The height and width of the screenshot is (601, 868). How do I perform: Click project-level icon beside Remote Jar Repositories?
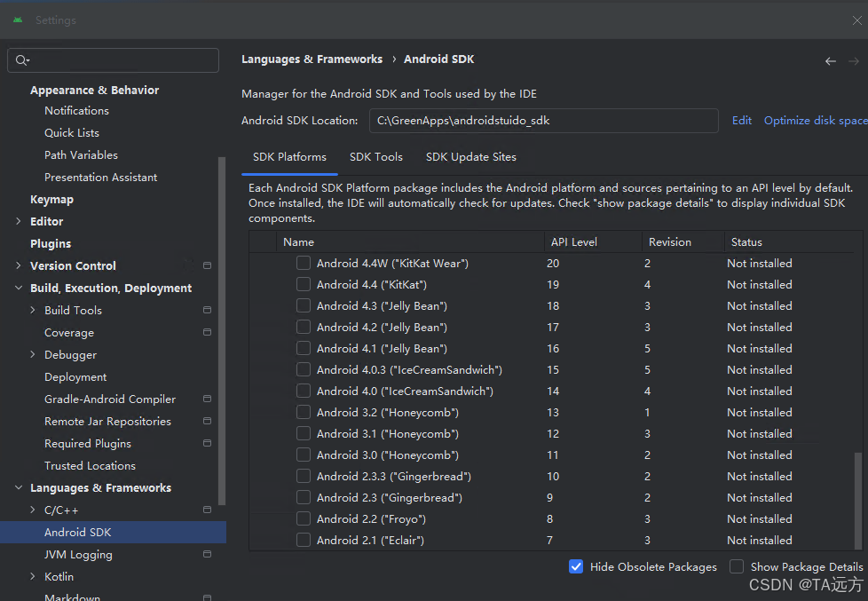pyautogui.click(x=207, y=421)
